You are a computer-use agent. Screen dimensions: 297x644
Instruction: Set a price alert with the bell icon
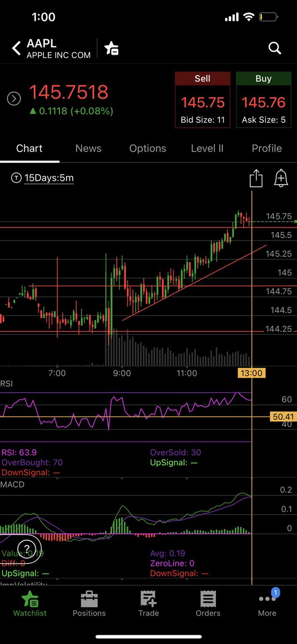tap(281, 178)
